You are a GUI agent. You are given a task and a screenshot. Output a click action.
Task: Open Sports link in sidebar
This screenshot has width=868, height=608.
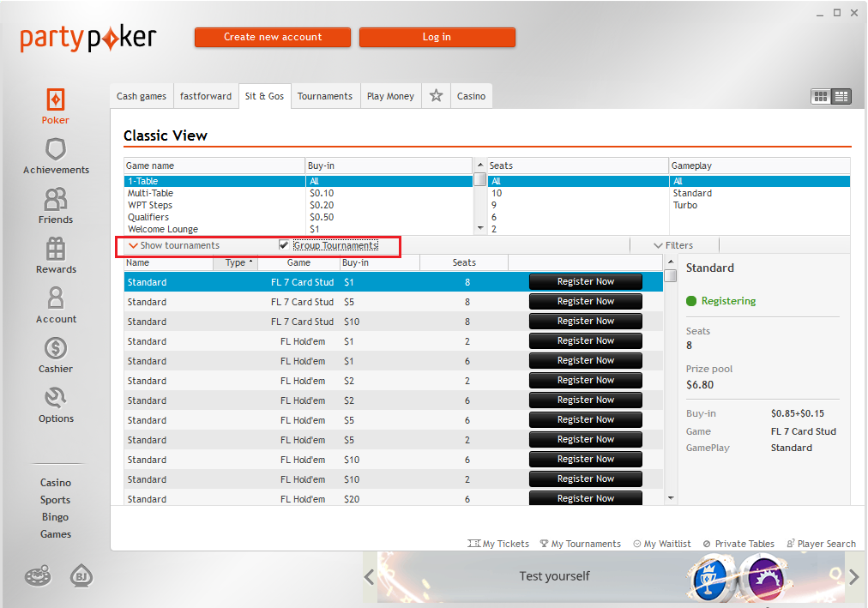(56, 500)
